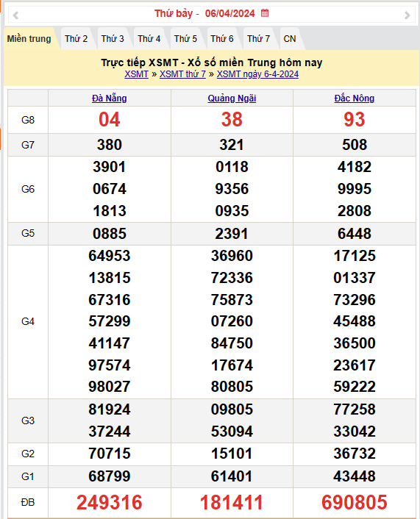Switch to the Thứ 4 tab
The width and height of the screenshot is (420, 519).
pyautogui.click(x=149, y=39)
